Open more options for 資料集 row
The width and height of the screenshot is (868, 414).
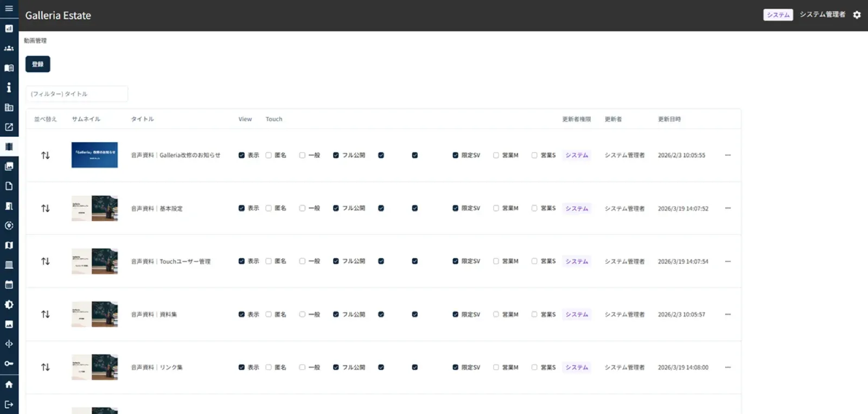pos(727,314)
